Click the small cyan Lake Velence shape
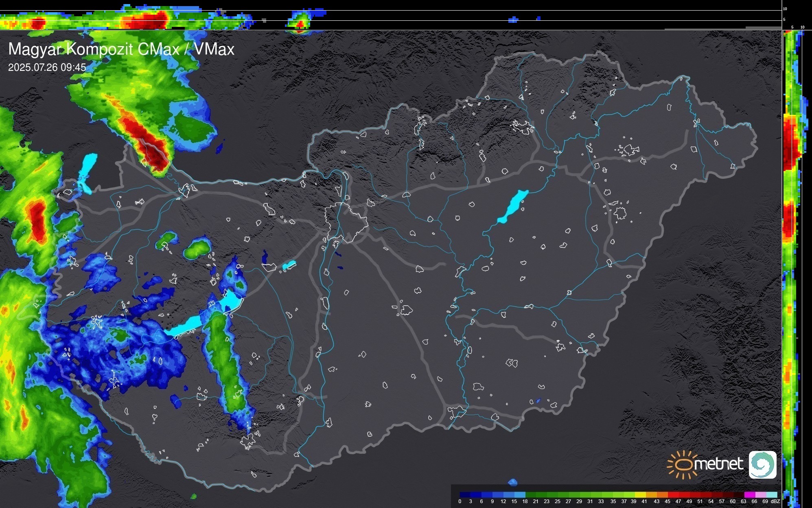The width and height of the screenshot is (812, 508). [x=289, y=265]
